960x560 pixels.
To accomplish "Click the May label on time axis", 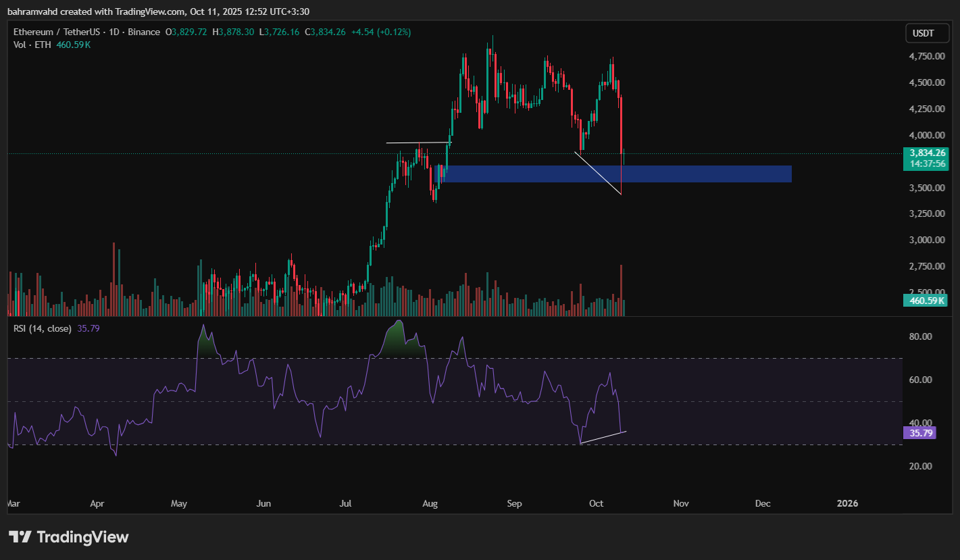I will (x=178, y=503).
